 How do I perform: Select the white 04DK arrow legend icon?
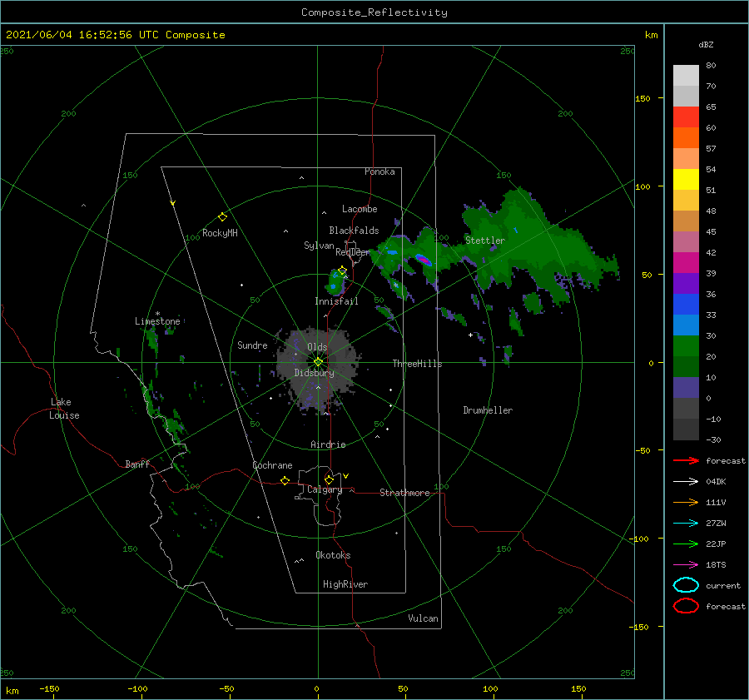click(x=686, y=482)
